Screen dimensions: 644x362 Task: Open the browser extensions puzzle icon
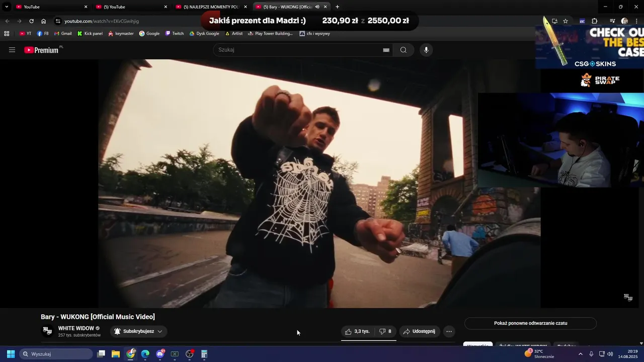tap(595, 21)
